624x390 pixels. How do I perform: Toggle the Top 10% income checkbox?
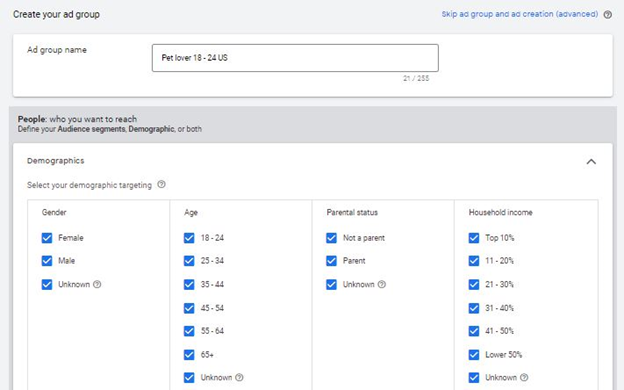pos(474,238)
